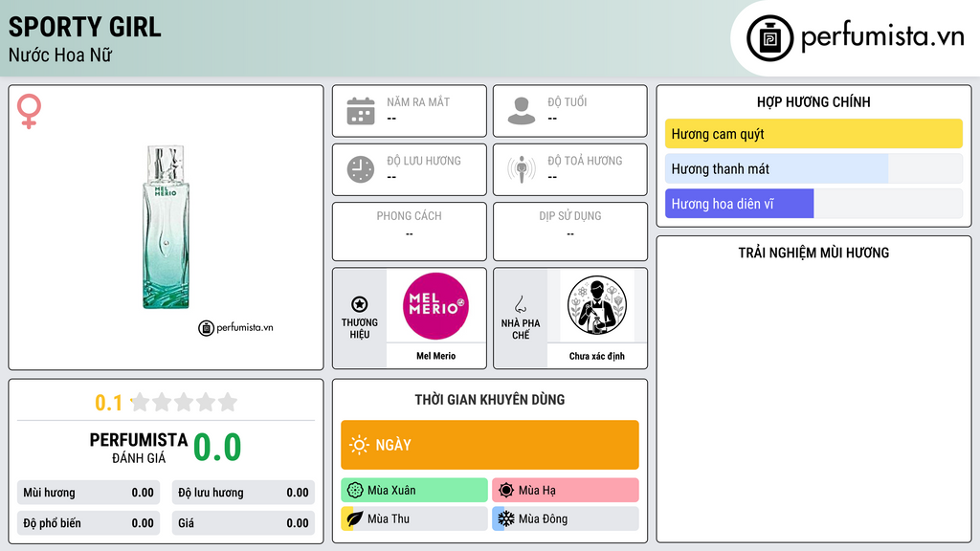Click the yellow 0.1 user rating value
Screen dimensions: 980x551
point(109,403)
